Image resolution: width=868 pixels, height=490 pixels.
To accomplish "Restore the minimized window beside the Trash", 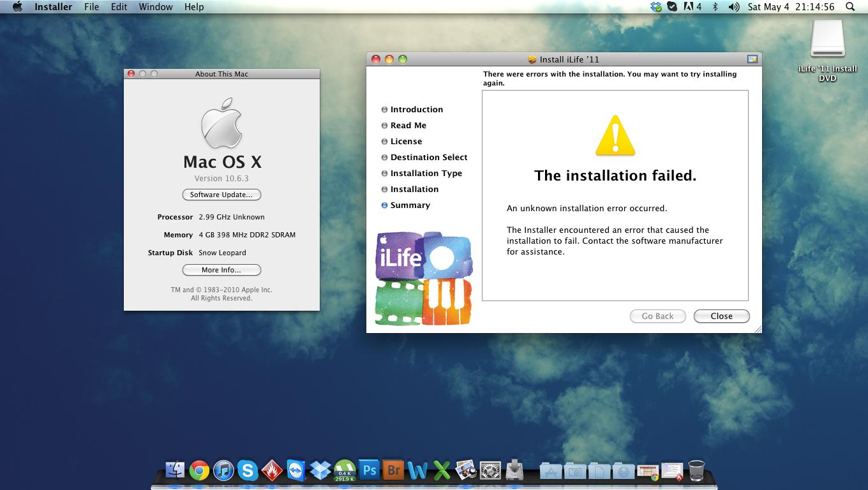I will tap(672, 471).
